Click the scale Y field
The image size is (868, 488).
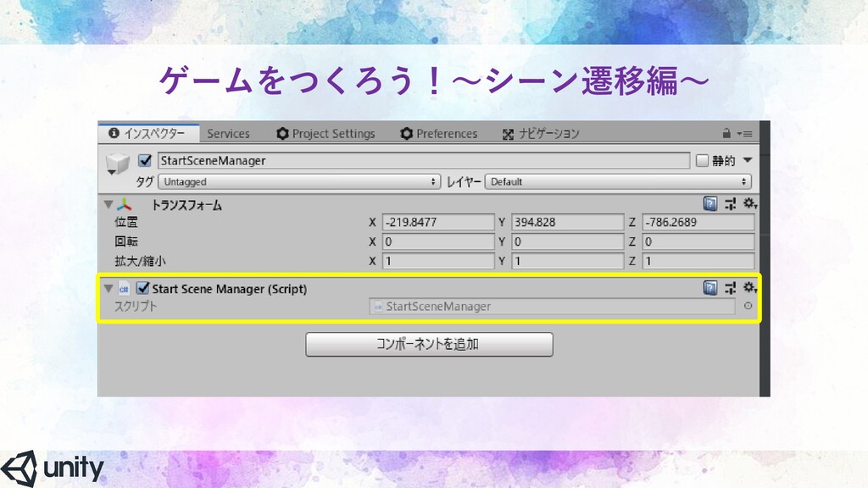567,261
